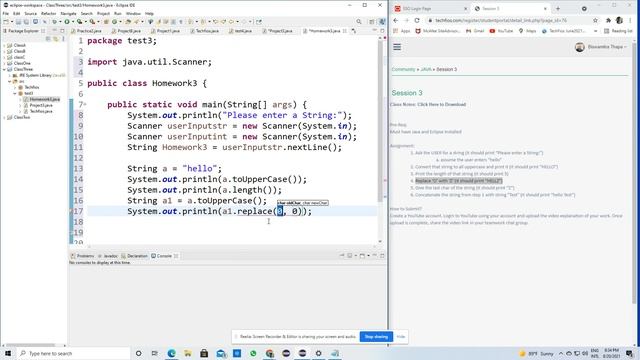Collapse the main method fold marker at line 7
This screenshot has width=640, height=360.
click(85, 104)
